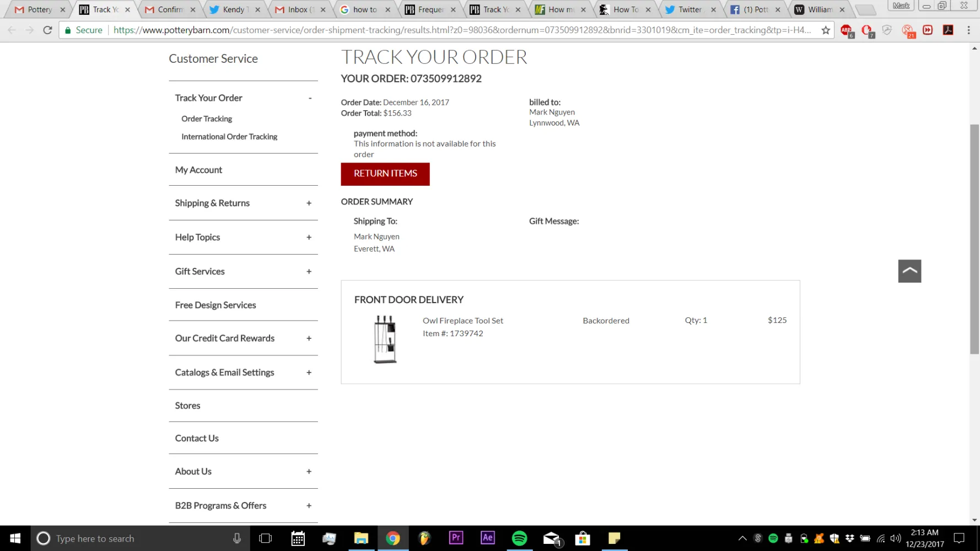Screen dimensions: 980x551
Task: Open Microsoft Store from the taskbar
Action: pos(583,538)
